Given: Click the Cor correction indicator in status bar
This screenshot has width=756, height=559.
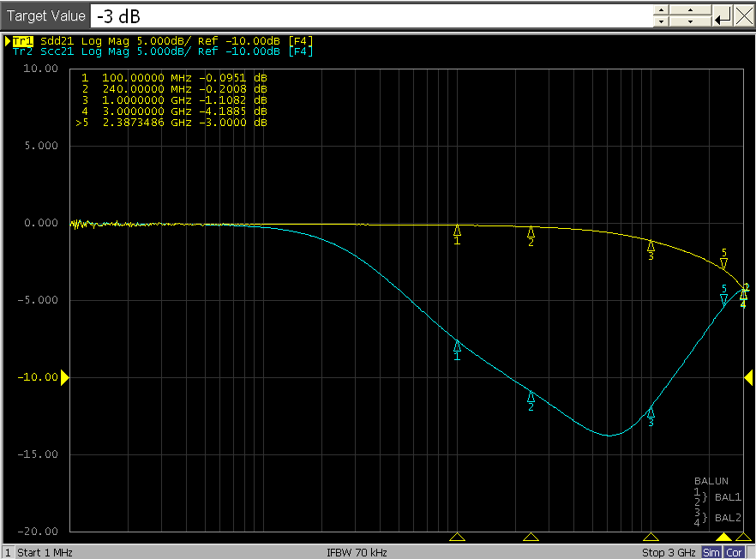Looking at the screenshot, I should pyautogui.click(x=734, y=552).
